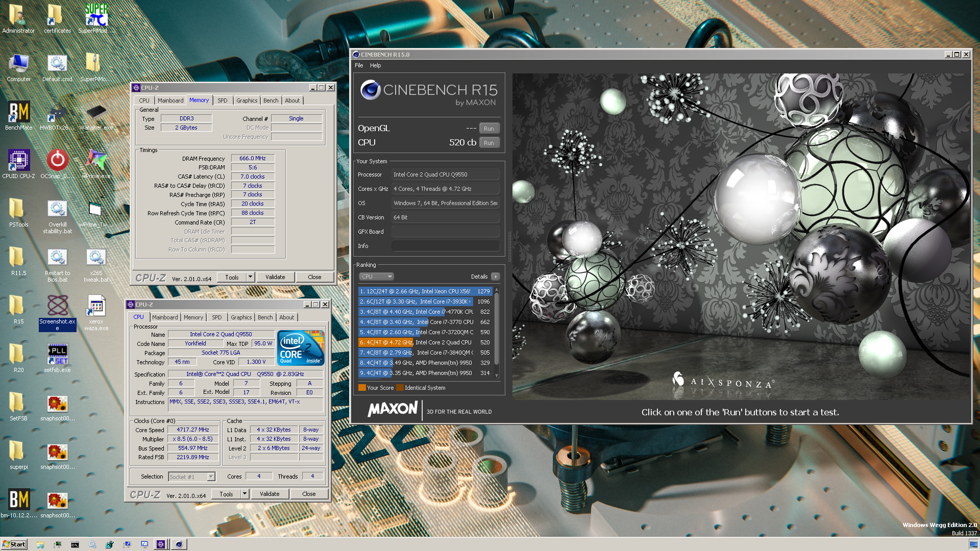The height and width of the screenshot is (551, 980).
Task: Run the CPU test in Cinebench
Action: click(x=488, y=143)
